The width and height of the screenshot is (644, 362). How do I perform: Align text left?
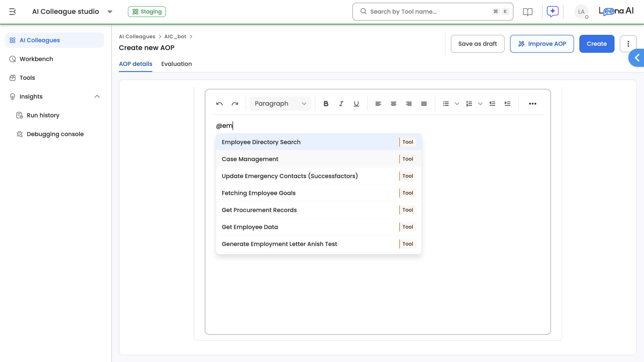[x=378, y=104]
